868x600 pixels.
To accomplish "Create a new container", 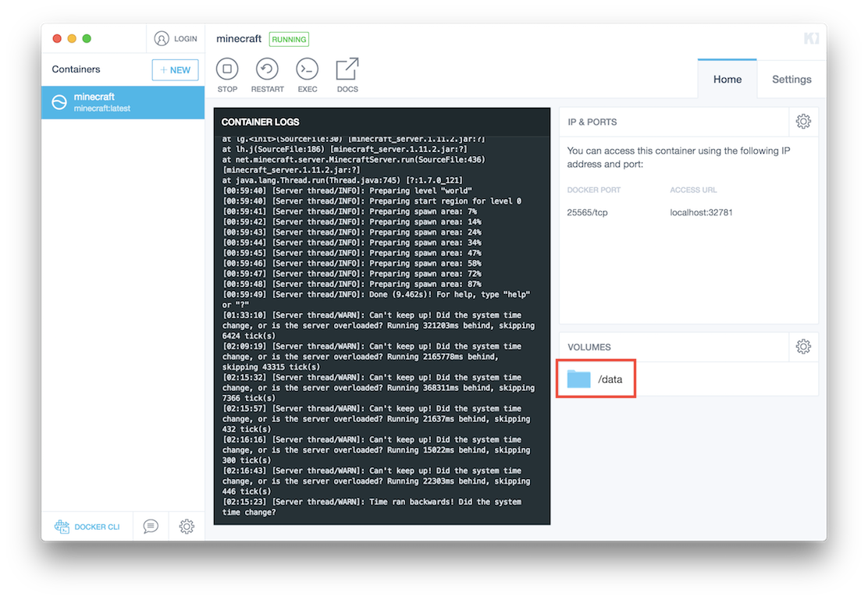I will (175, 69).
